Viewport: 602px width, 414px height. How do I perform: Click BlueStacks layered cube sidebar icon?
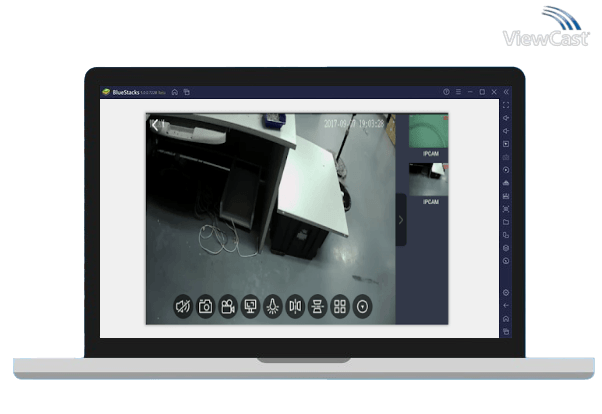coord(506,248)
